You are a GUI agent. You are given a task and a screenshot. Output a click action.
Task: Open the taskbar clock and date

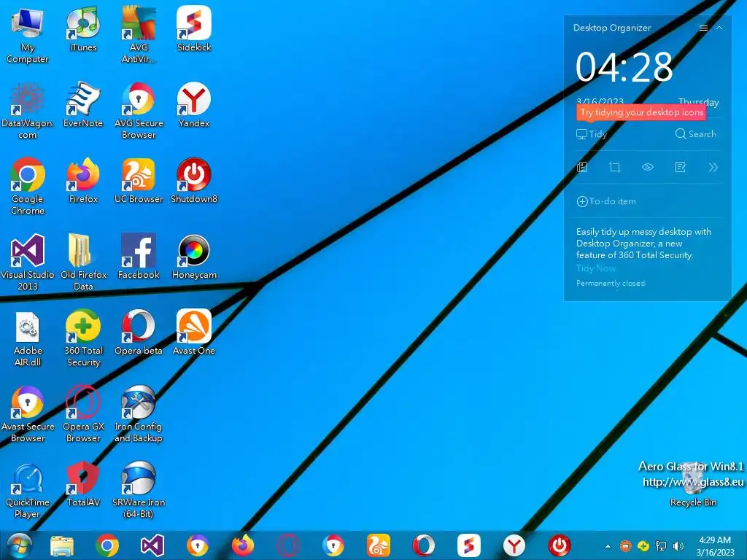click(715, 546)
